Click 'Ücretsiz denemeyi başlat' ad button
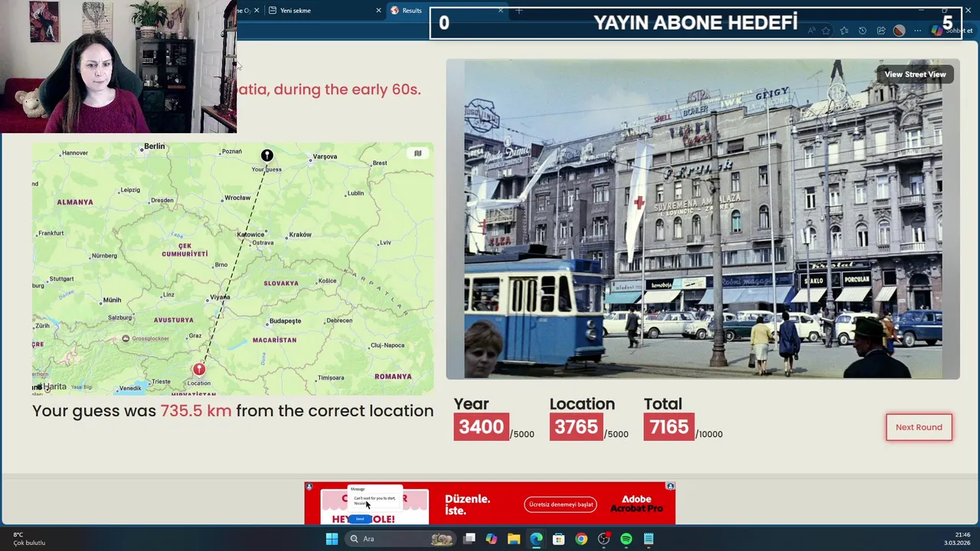The height and width of the screenshot is (551, 980). tap(560, 504)
